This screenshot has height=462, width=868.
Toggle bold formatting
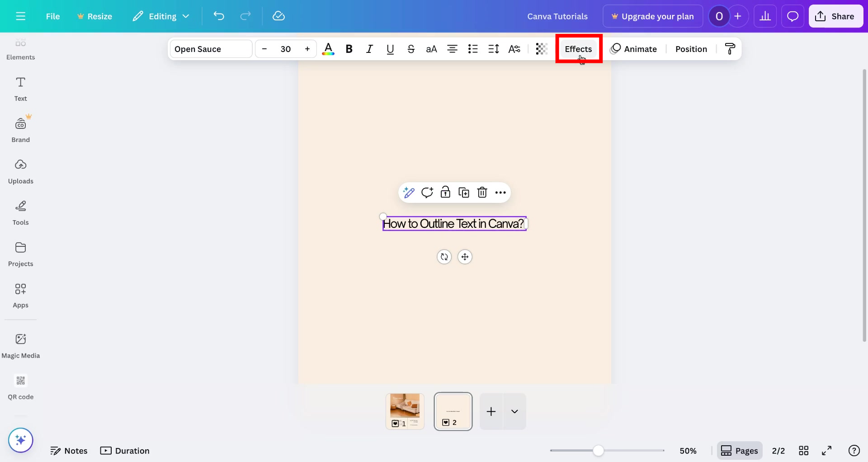[x=349, y=49]
